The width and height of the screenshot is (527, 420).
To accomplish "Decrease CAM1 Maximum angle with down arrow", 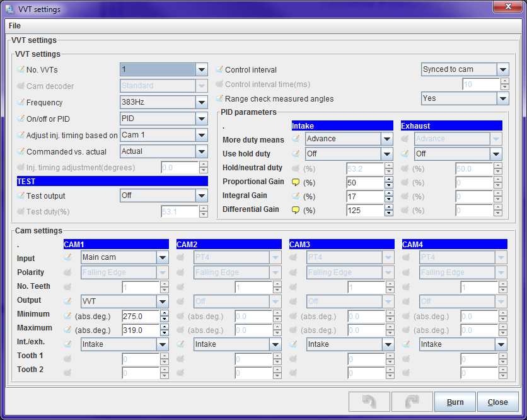I will (165, 334).
